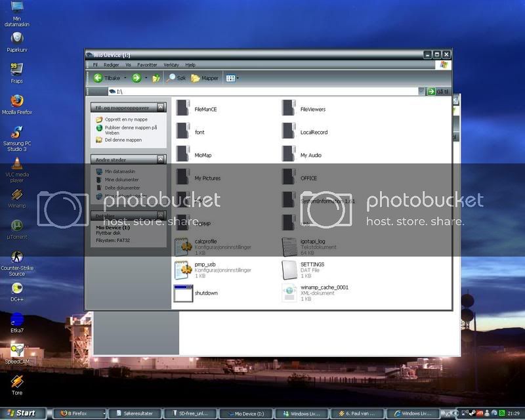Select the pmp_usb configuration file

coord(213,270)
